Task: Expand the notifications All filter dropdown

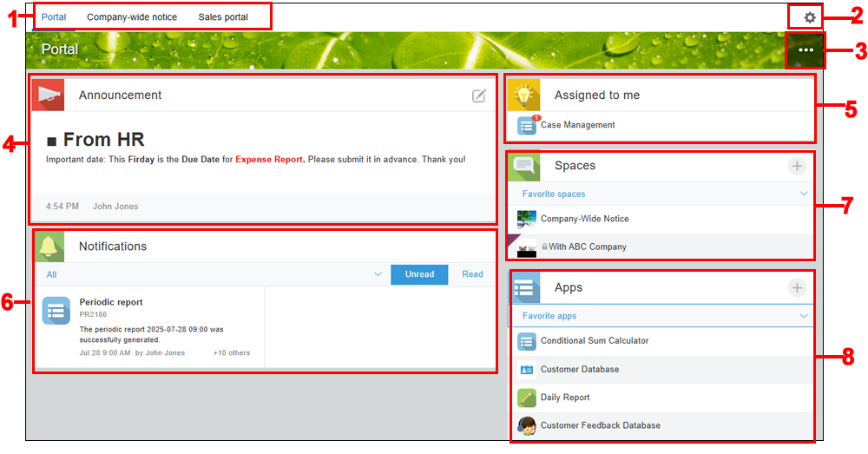Action: pos(378,274)
